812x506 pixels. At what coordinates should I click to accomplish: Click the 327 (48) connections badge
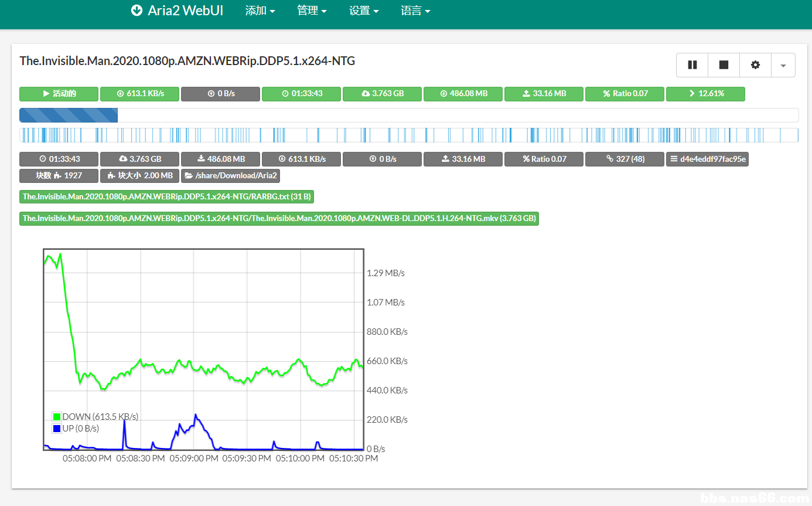click(x=625, y=159)
